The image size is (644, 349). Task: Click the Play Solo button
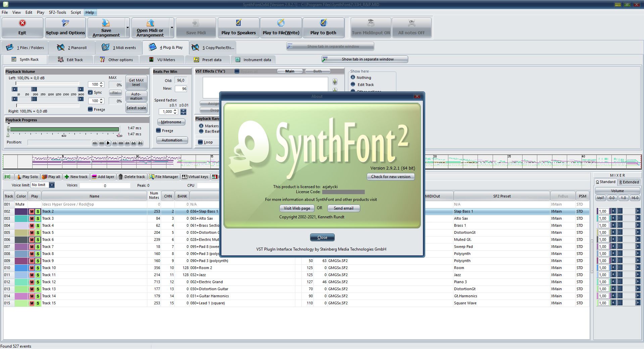tap(28, 177)
